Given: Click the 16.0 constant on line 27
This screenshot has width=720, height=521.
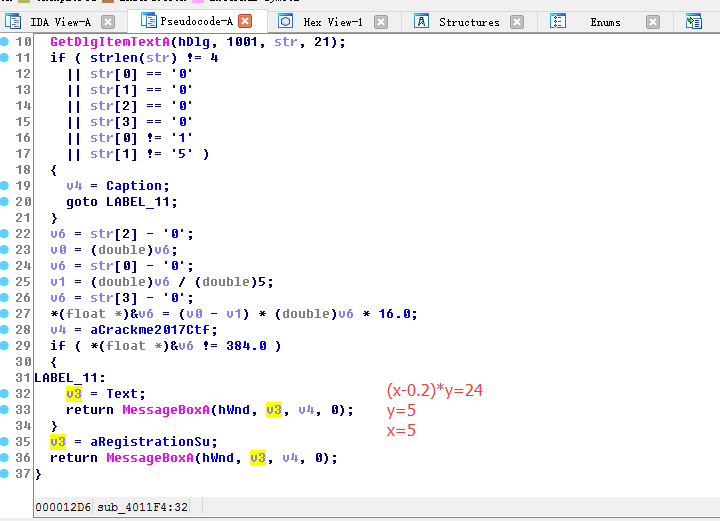Looking at the screenshot, I should click(x=394, y=314).
